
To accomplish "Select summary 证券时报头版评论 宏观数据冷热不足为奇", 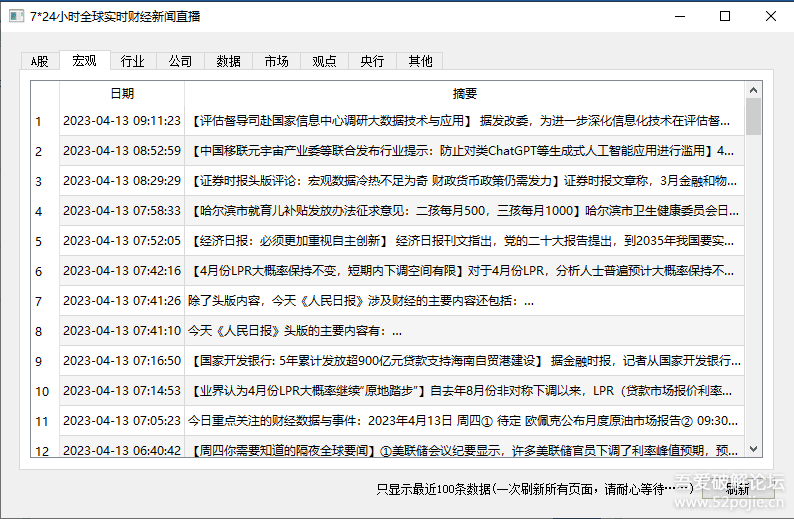I will (464, 181).
